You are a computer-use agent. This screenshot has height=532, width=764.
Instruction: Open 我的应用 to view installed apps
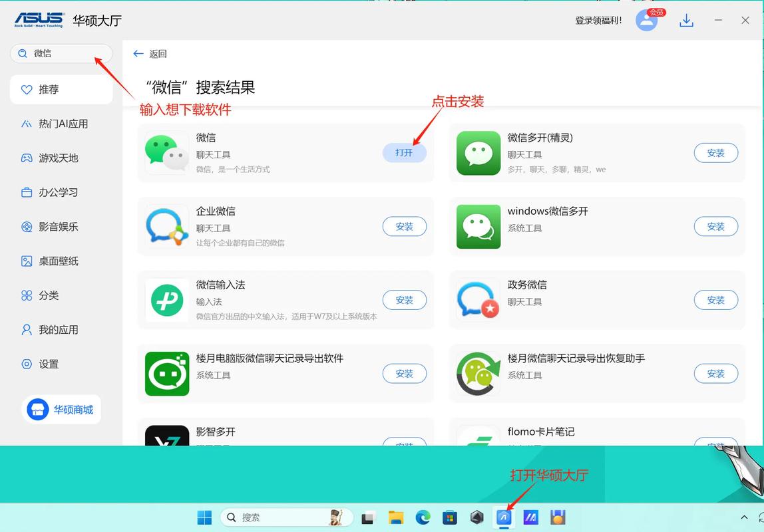tap(60, 329)
